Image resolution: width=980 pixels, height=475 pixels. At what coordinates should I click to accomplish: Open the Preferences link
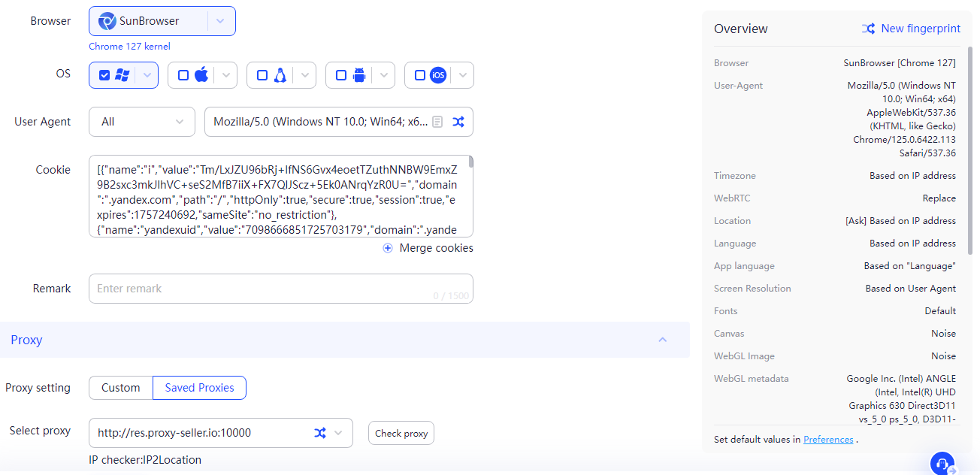(828, 440)
